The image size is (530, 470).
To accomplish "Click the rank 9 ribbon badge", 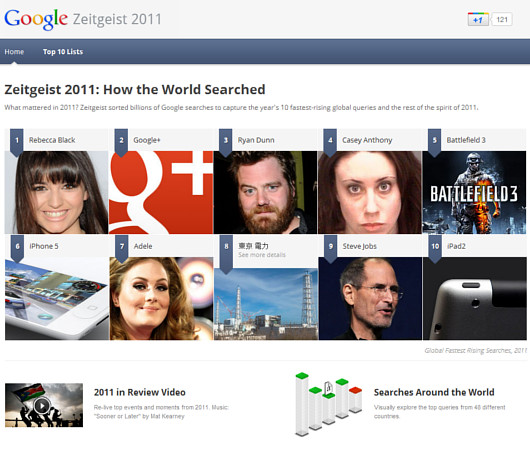I will point(331,248).
